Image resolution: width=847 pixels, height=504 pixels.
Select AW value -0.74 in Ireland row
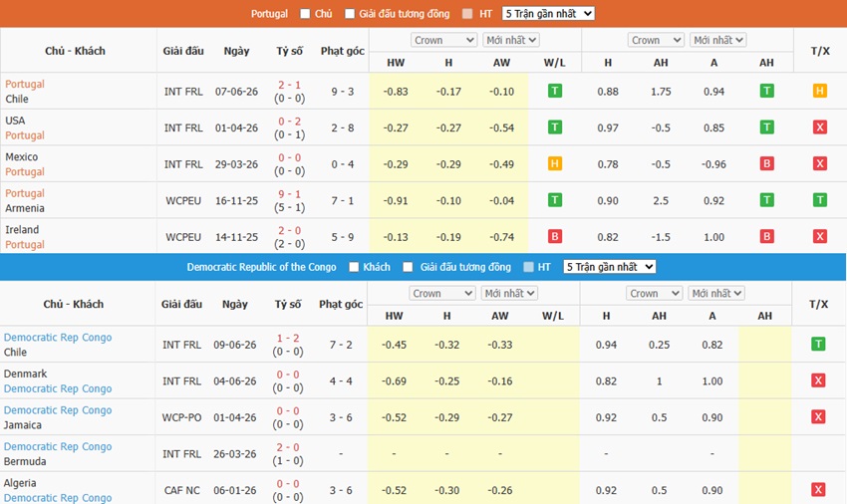point(501,237)
